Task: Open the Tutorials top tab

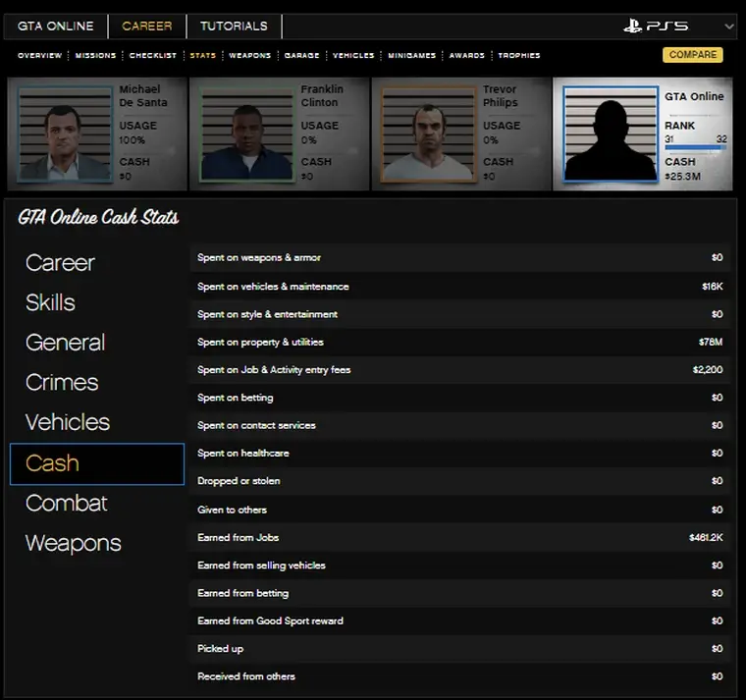Action: tap(234, 27)
